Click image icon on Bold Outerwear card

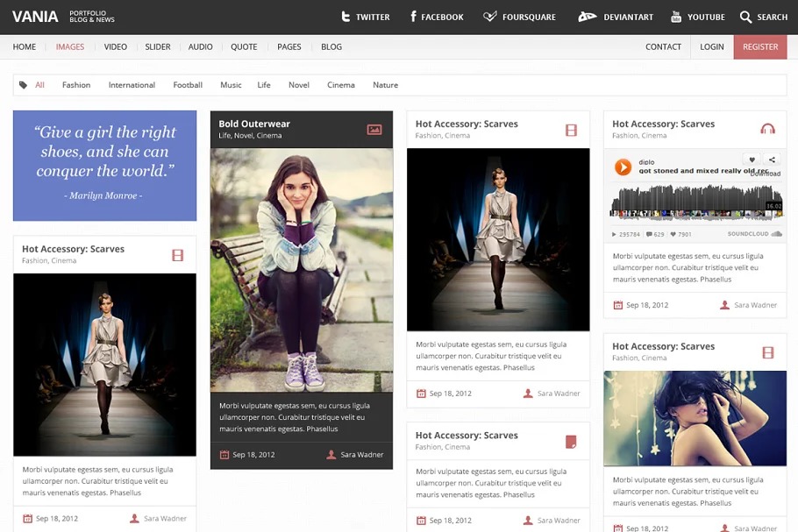click(x=374, y=130)
